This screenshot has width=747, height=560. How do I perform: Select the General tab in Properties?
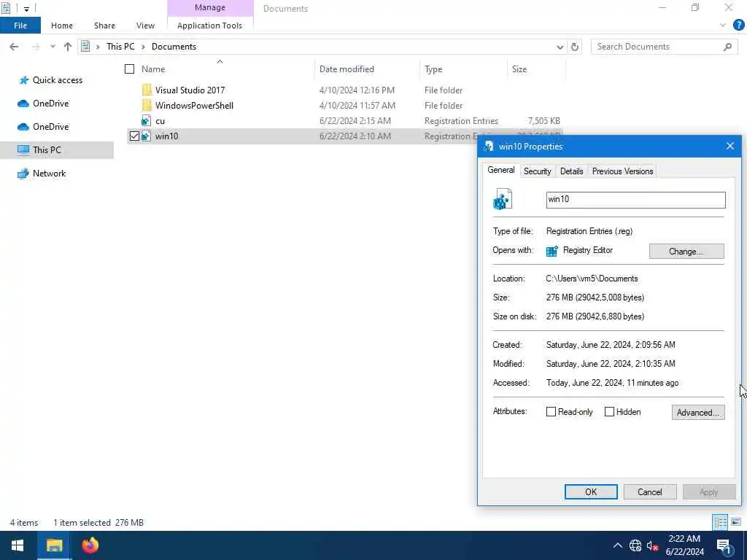point(500,170)
